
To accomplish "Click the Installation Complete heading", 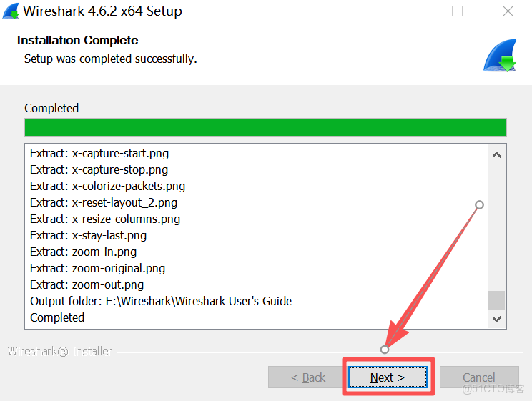I will pyautogui.click(x=78, y=41).
